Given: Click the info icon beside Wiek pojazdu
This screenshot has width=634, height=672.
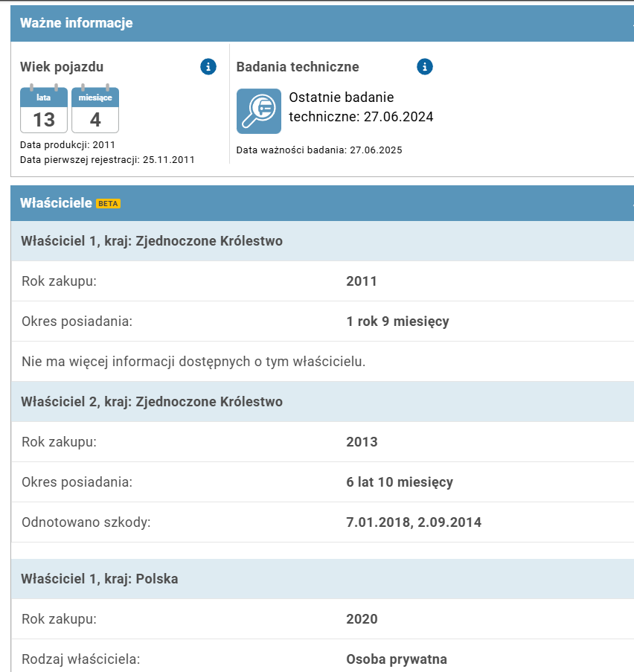Looking at the screenshot, I should click(x=208, y=67).
